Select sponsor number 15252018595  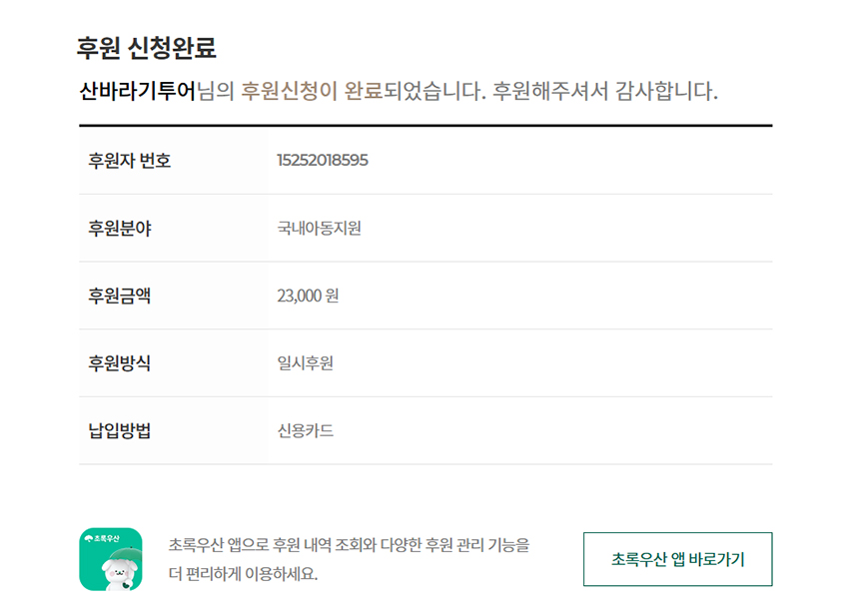point(323,160)
